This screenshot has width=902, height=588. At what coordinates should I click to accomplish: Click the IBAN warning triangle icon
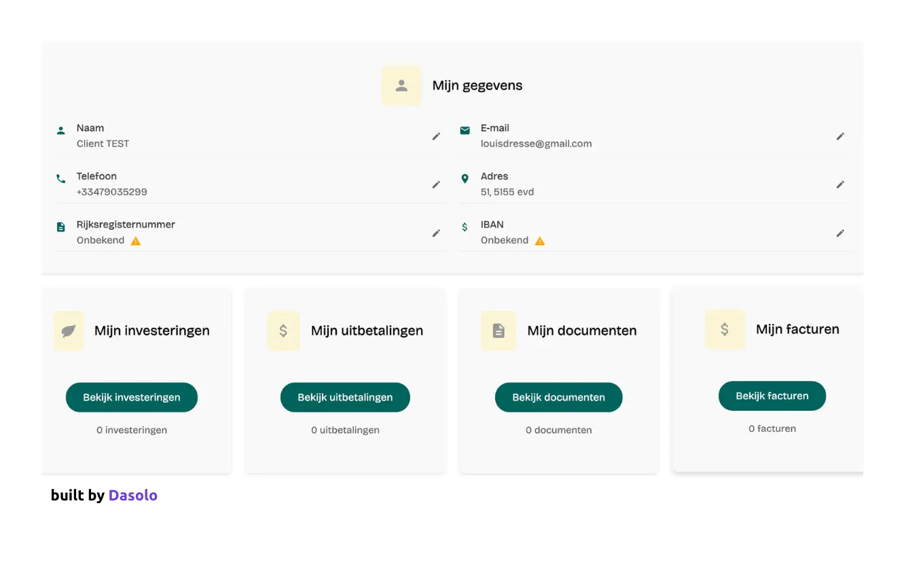pyautogui.click(x=540, y=241)
